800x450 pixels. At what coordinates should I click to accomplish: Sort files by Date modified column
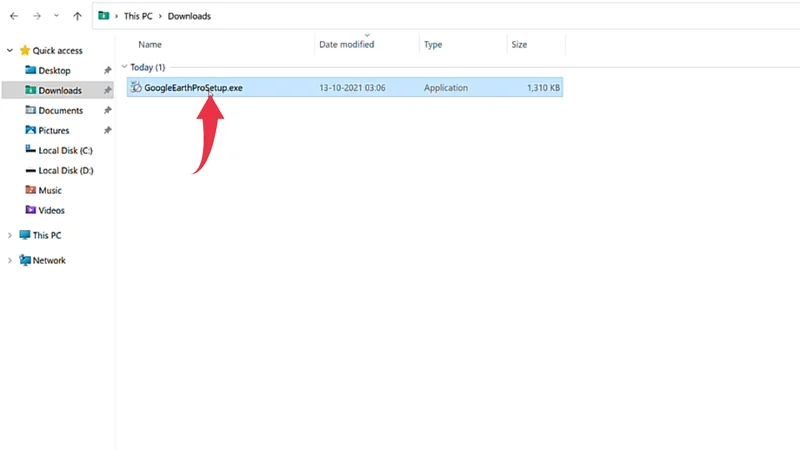[346, 45]
